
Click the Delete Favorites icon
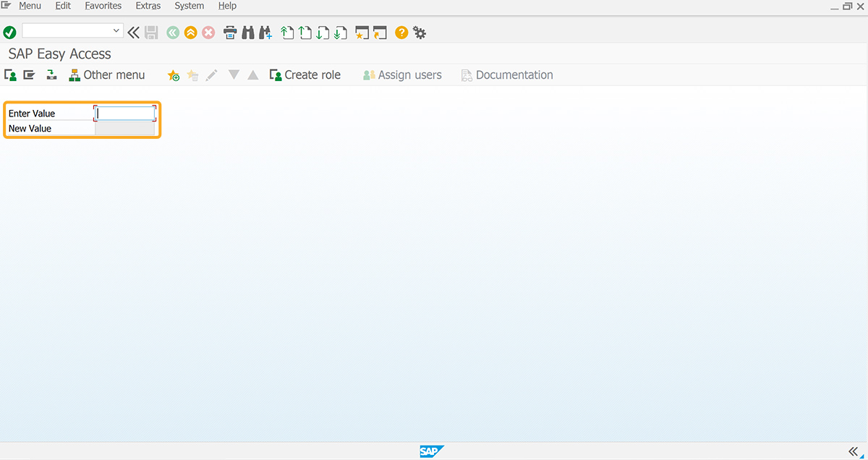point(192,75)
